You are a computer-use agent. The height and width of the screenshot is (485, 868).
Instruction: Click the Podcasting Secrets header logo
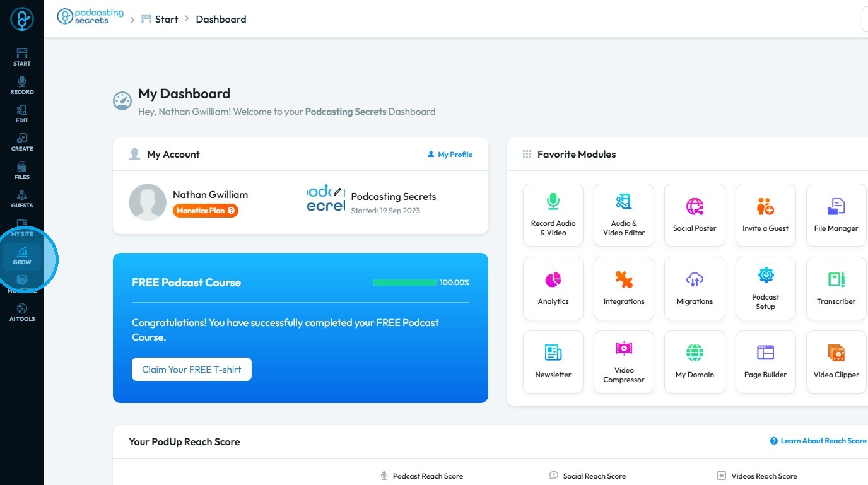[90, 17]
